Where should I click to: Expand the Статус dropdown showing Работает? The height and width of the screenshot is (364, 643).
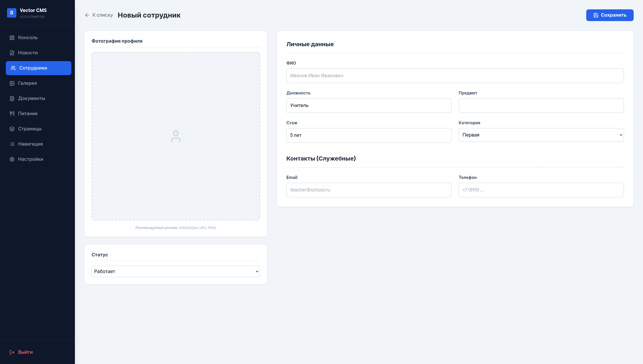coord(176,272)
